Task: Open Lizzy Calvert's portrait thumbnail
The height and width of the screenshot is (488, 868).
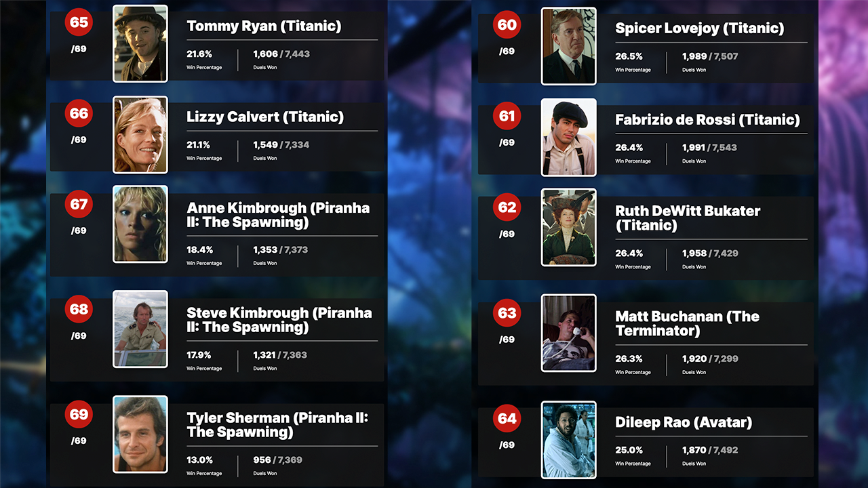Action: [x=140, y=134]
